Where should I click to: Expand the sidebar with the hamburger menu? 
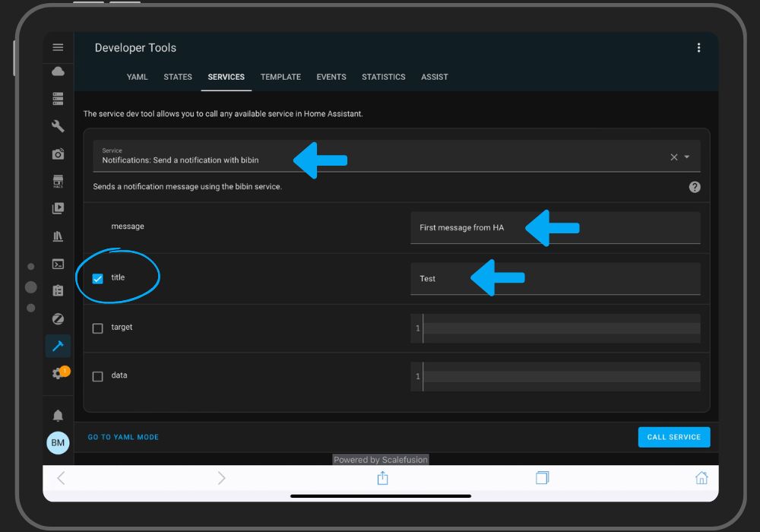58,47
